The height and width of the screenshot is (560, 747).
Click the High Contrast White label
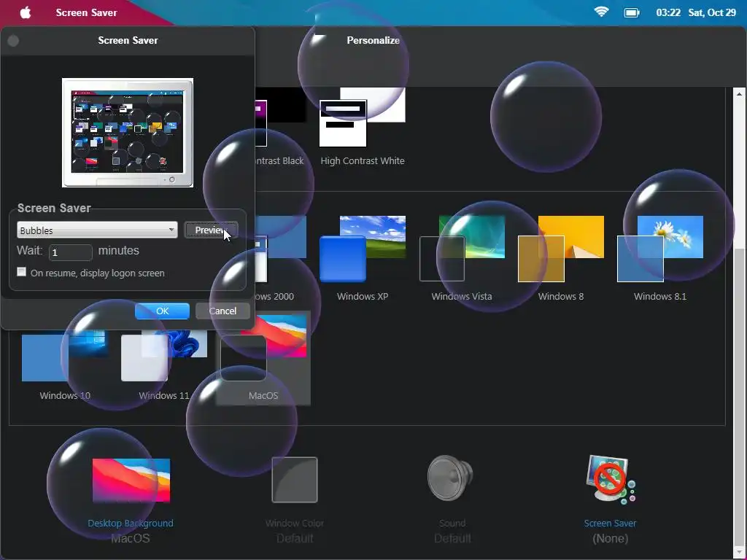[363, 161]
